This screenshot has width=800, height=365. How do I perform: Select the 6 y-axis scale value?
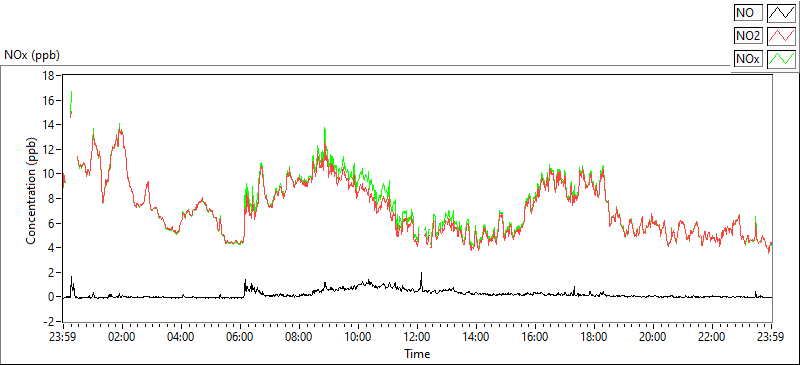(53, 223)
